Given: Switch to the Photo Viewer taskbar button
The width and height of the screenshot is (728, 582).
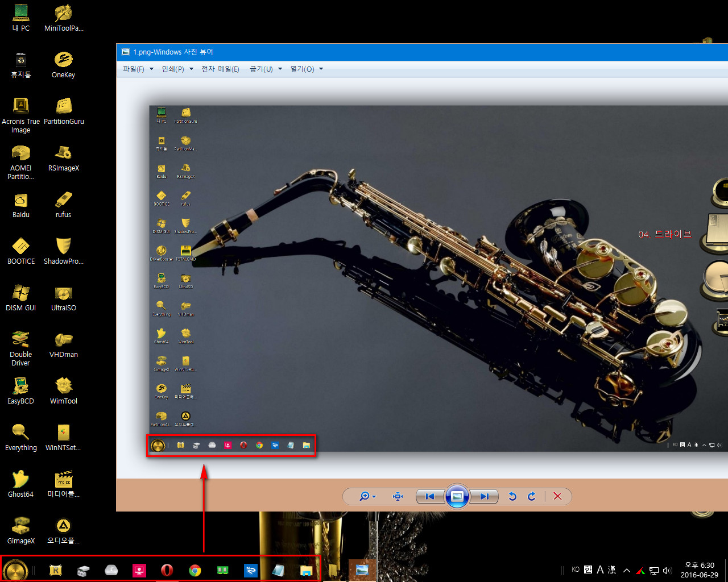Looking at the screenshot, I should pos(362,570).
